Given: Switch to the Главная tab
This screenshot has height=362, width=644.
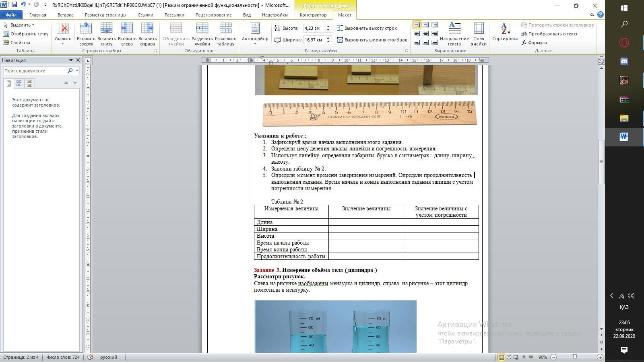Looking at the screenshot, I should (38, 15).
